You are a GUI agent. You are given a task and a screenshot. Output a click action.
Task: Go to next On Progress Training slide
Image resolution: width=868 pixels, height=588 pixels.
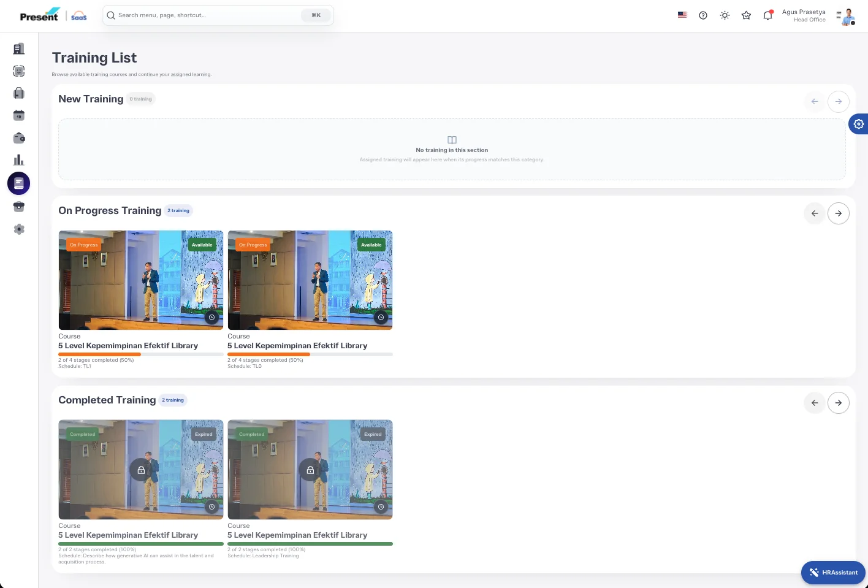click(839, 213)
